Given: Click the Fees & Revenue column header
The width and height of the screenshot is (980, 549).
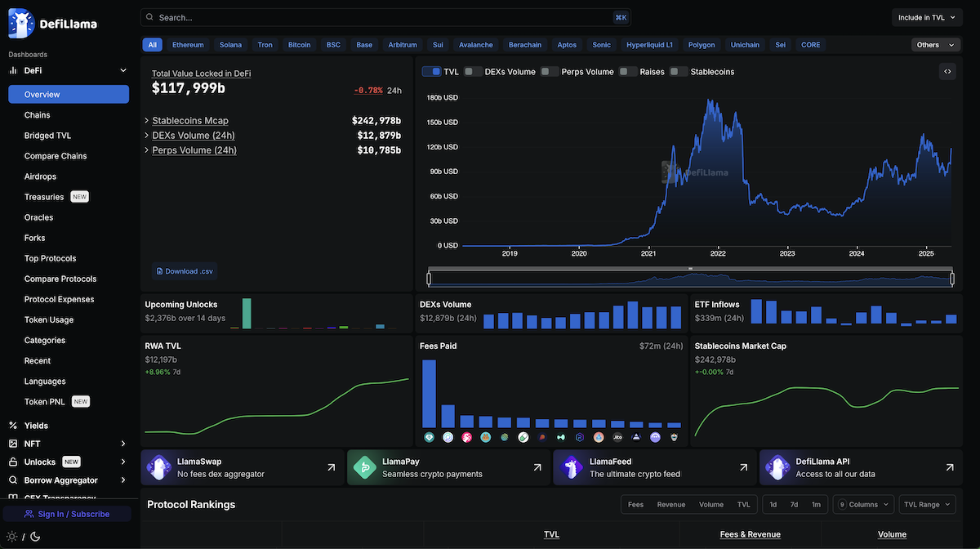Looking at the screenshot, I should click(750, 534).
